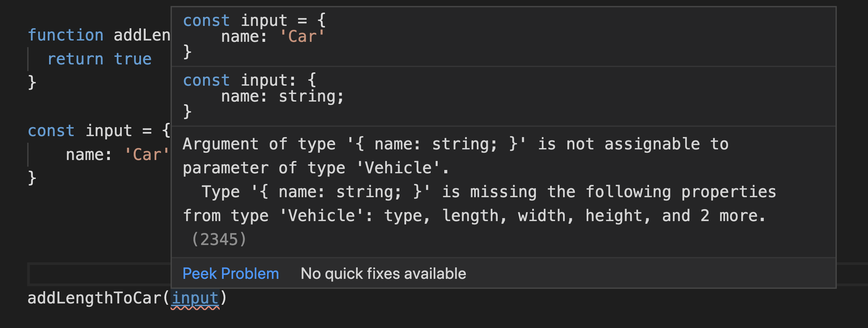Click the function keyword in the editor
This screenshot has height=328, width=868.
[65, 36]
